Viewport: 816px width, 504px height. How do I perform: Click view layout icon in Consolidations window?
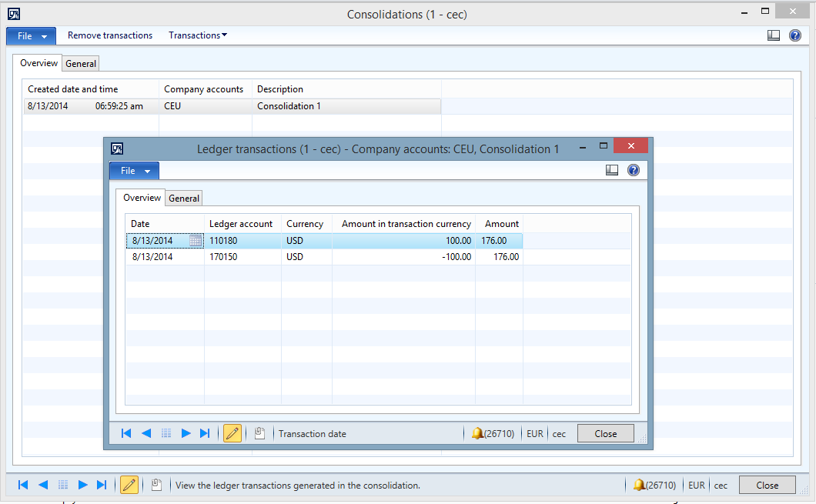point(774,35)
